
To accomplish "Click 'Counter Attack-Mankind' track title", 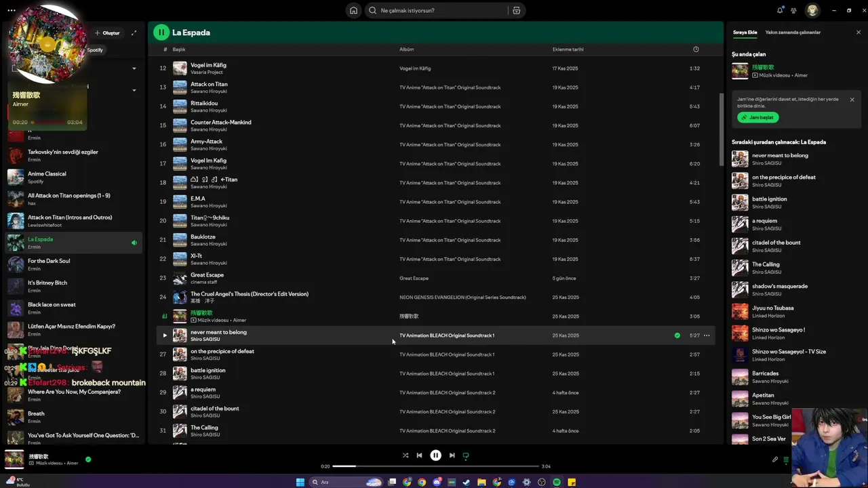I will 220,122.
